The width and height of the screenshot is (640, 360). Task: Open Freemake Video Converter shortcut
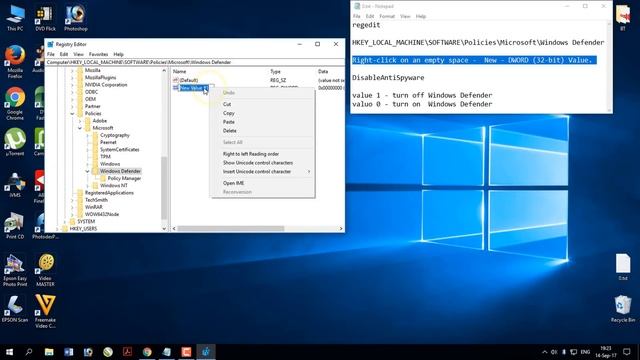pyautogui.click(x=45, y=311)
